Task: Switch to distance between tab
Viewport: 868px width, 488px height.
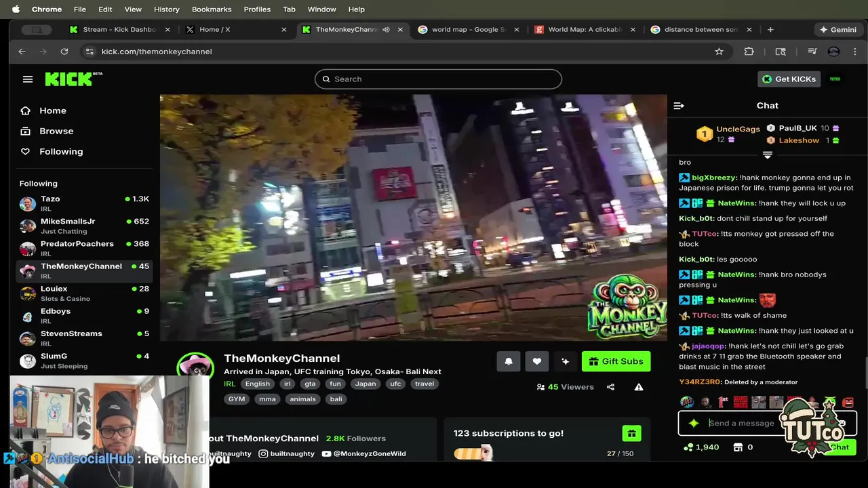Action: (x=701, y=30)
